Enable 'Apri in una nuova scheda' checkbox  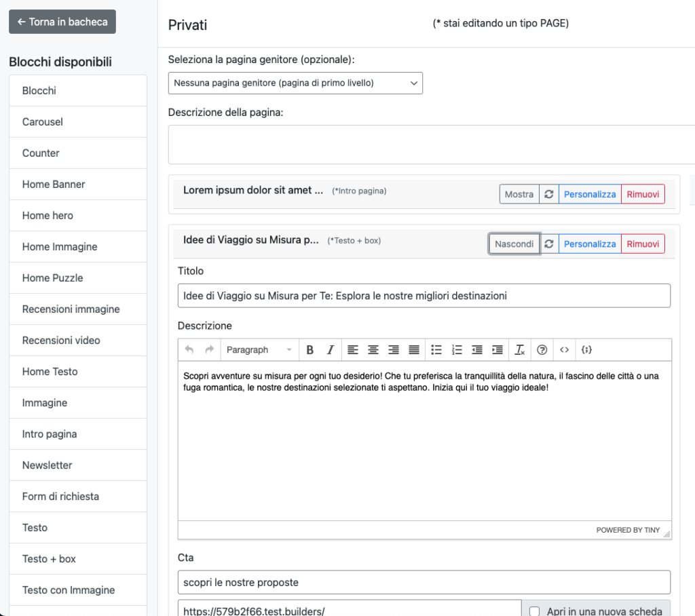(535, 611)
